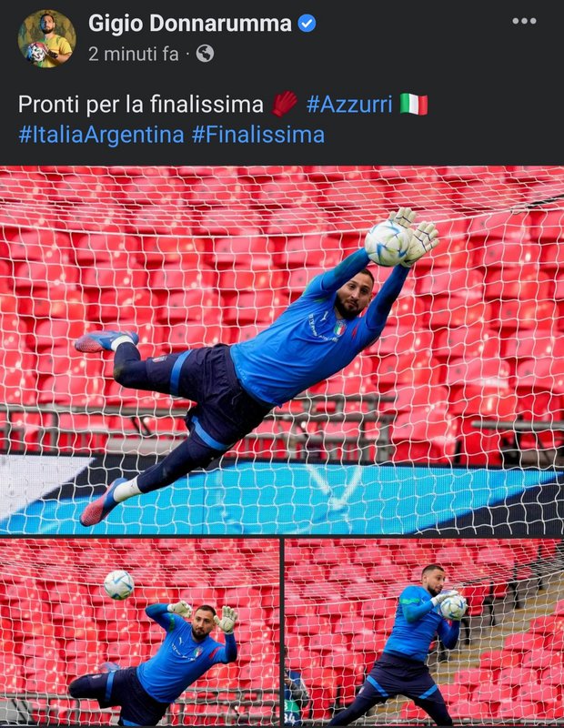Image resolution: width=564 pixels, height=728 pixels.
Task: Click the '2 minuti fa' timestamp
Action: click(133, 55)
